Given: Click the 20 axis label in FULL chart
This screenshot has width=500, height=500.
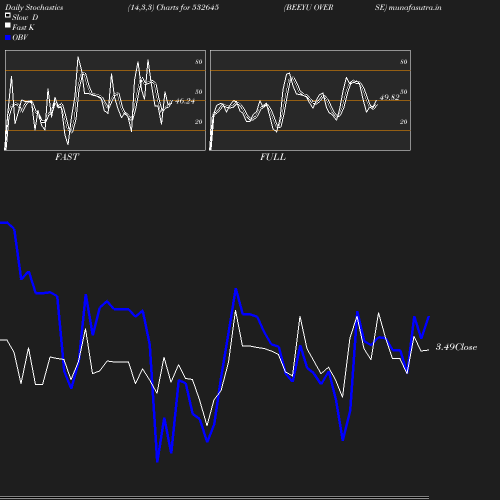Looking at the screenshot, I should coord(404,122).
